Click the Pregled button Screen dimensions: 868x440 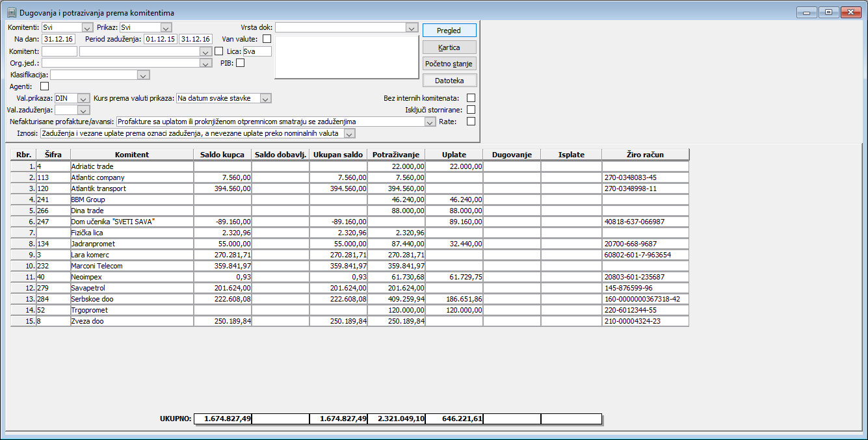coord(449,31)
